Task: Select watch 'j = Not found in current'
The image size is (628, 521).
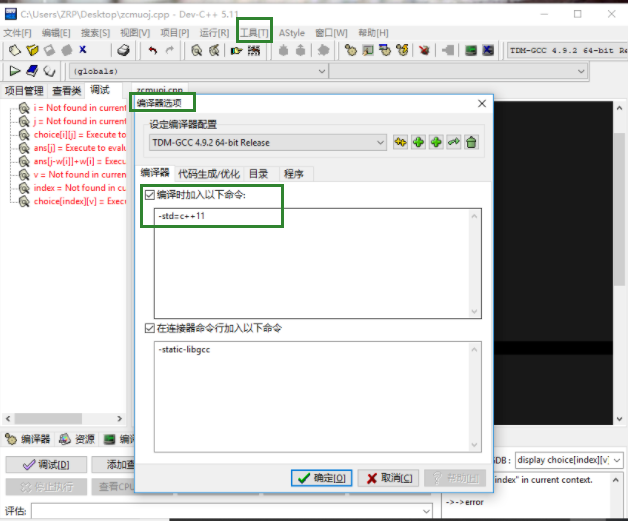Action: tap(80, 121)
